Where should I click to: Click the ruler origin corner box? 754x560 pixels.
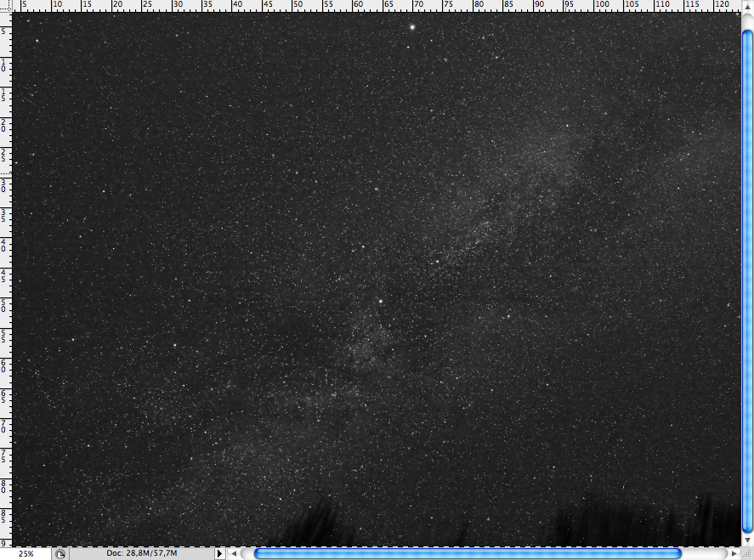click(6, 6)
